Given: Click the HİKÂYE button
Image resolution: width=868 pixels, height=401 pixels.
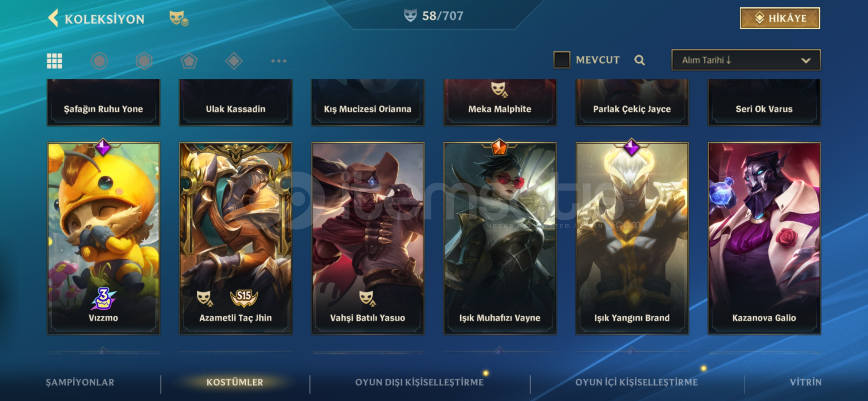Looking at the screenshot, I should pos(780,18).
